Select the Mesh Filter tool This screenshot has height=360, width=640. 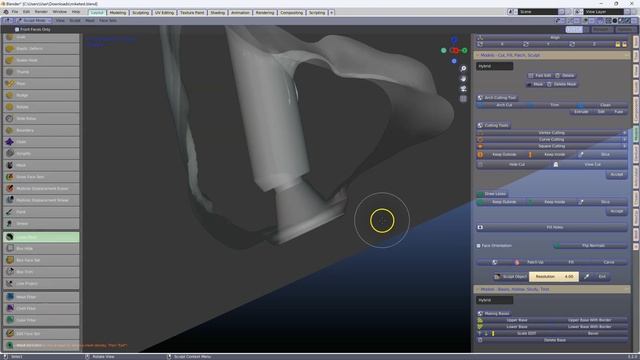click(41, 297)
